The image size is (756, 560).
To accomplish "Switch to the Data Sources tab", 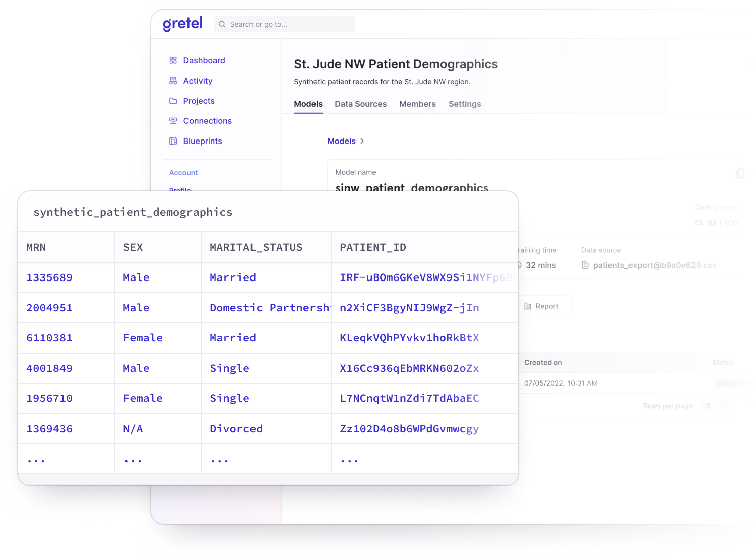I will pyautogui.click(x=360, y=104).
